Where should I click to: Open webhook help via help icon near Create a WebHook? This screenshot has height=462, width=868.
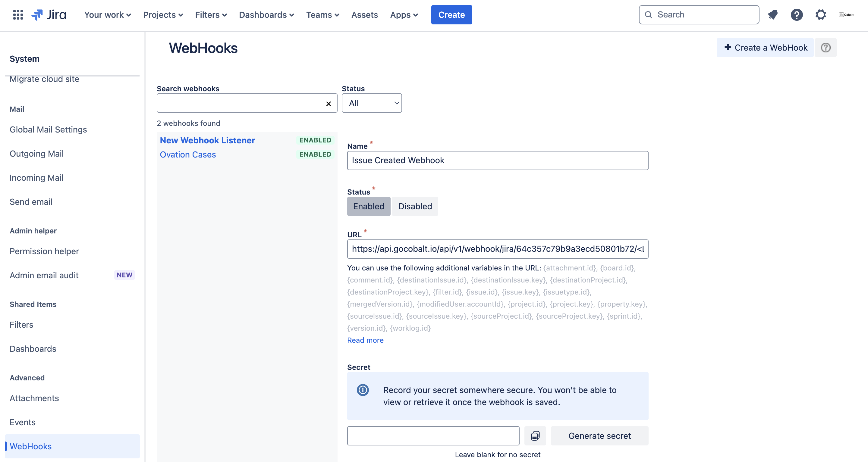click(x=826, y=48)
